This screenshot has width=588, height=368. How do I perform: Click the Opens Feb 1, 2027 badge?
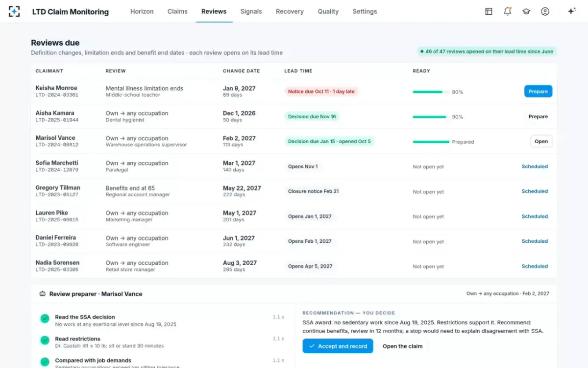(310, 241)
